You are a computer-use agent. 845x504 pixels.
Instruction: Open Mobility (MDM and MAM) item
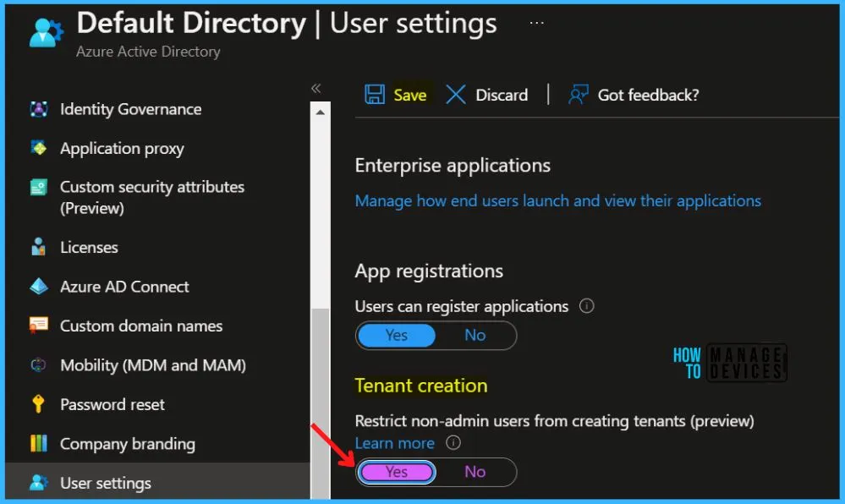click(153, 365)
